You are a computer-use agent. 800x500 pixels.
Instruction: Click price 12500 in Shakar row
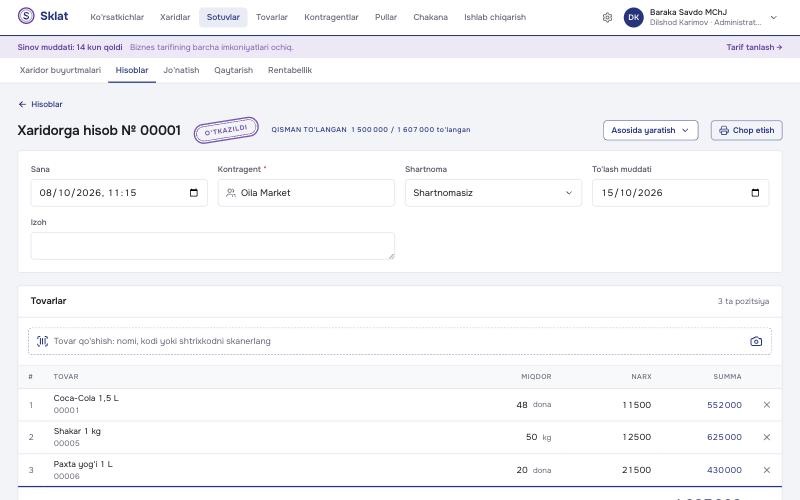[x=636, y=437]
